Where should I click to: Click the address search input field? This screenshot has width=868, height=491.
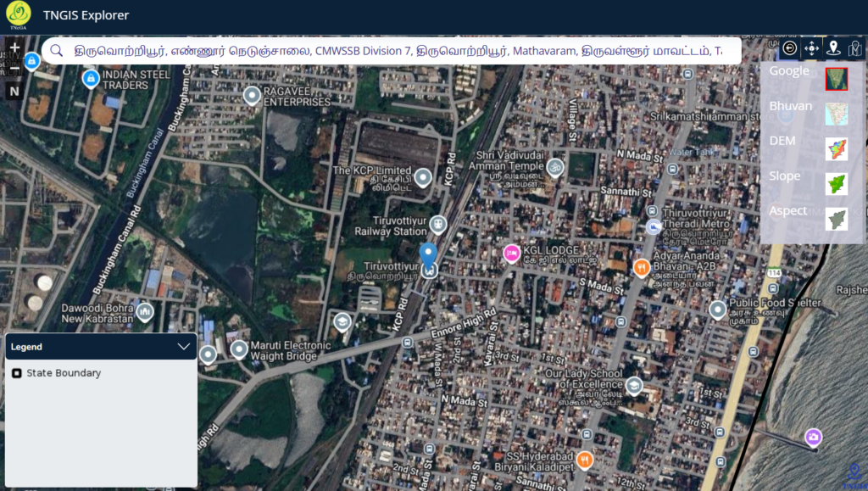click(398, 51)
